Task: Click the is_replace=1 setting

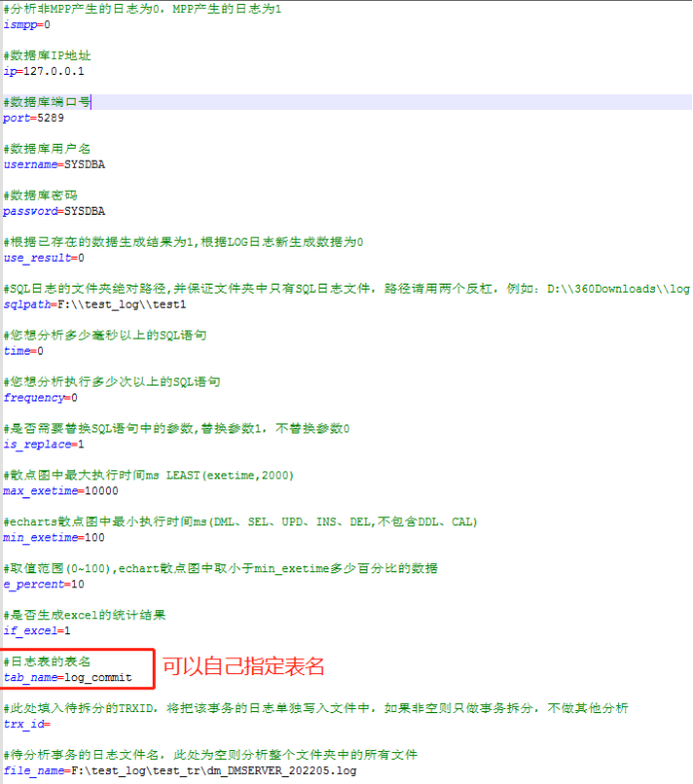Action: (44, 443)
